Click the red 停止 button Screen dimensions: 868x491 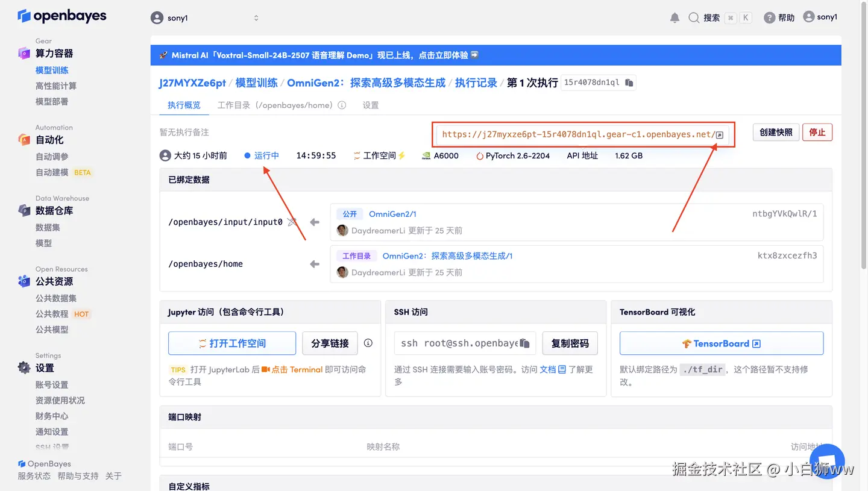pyautogui.click(x=817, y=132)
